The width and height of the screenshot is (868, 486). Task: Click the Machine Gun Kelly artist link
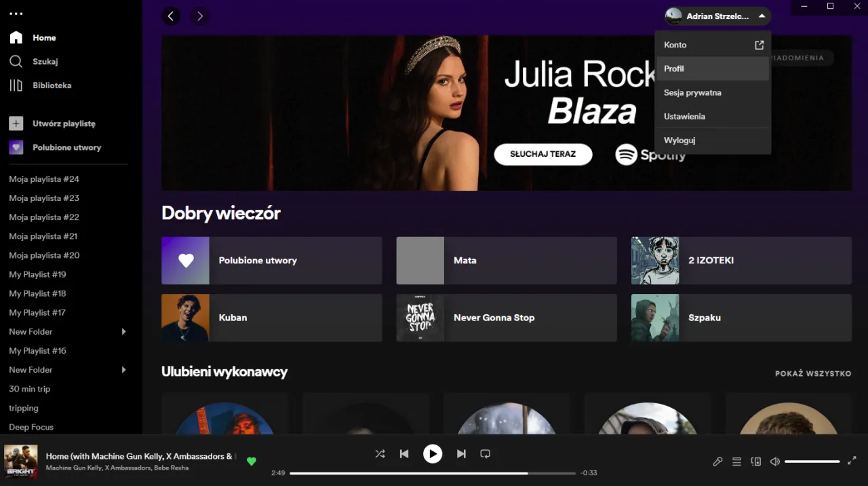pos(73,468)
